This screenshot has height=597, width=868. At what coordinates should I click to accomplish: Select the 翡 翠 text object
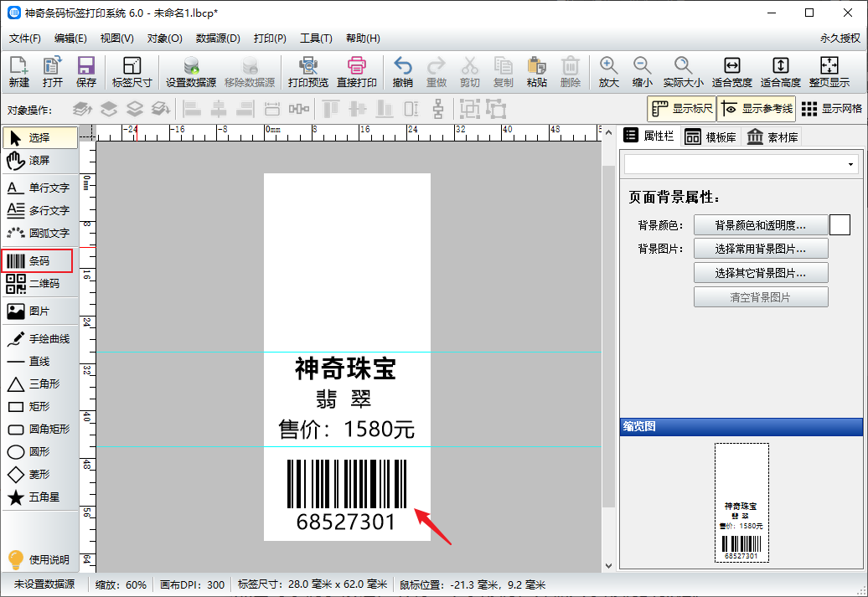coord(344,399)
